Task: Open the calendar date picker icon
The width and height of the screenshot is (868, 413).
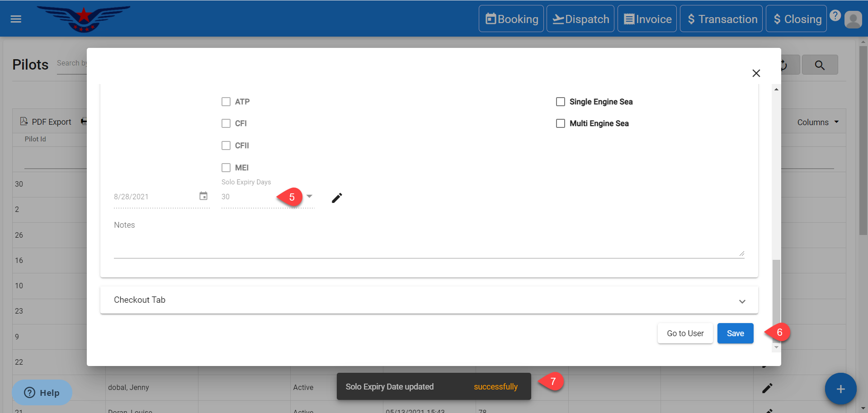Action: (203, 196)
